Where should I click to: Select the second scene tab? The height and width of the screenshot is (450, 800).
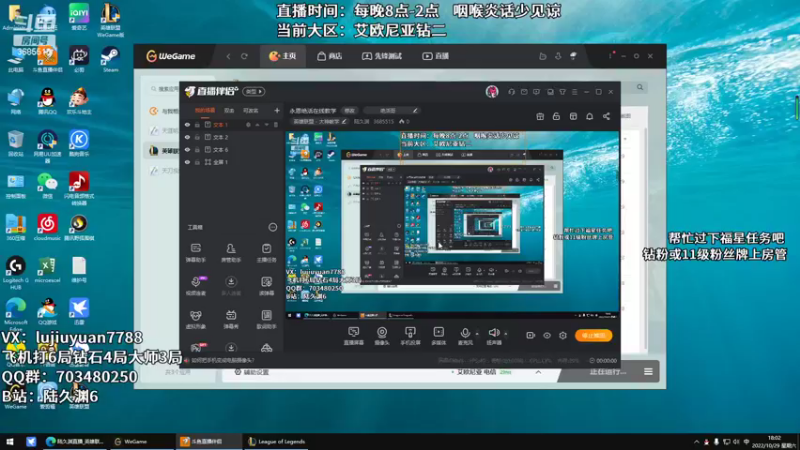(x=229, y=110)
